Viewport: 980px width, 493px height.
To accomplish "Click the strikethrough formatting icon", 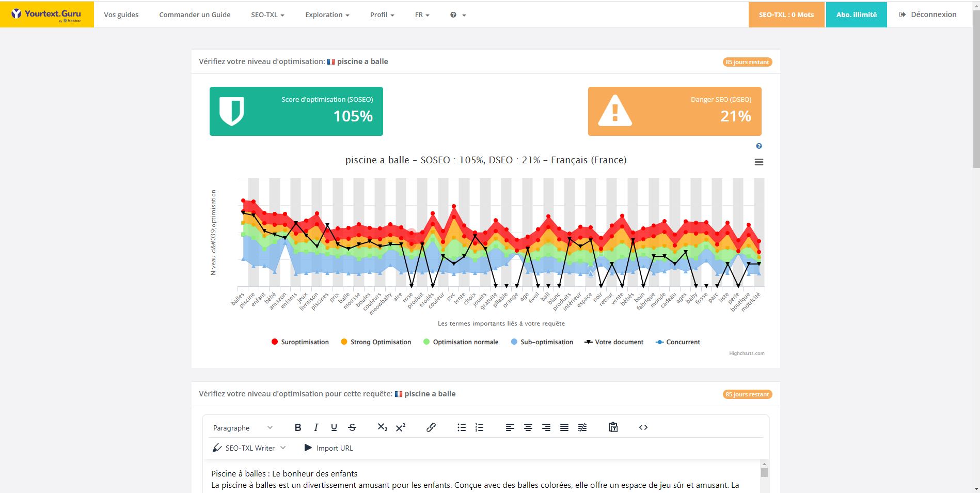I will pos(352,427).
